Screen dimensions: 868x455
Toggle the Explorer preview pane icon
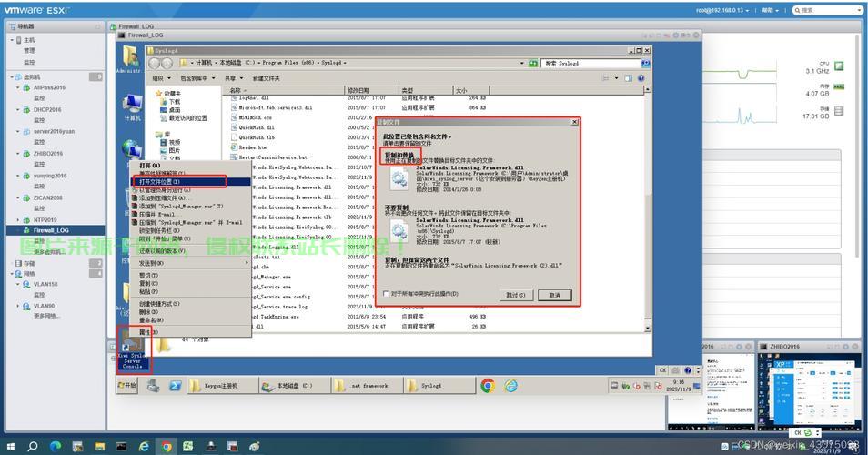point(629,78)
